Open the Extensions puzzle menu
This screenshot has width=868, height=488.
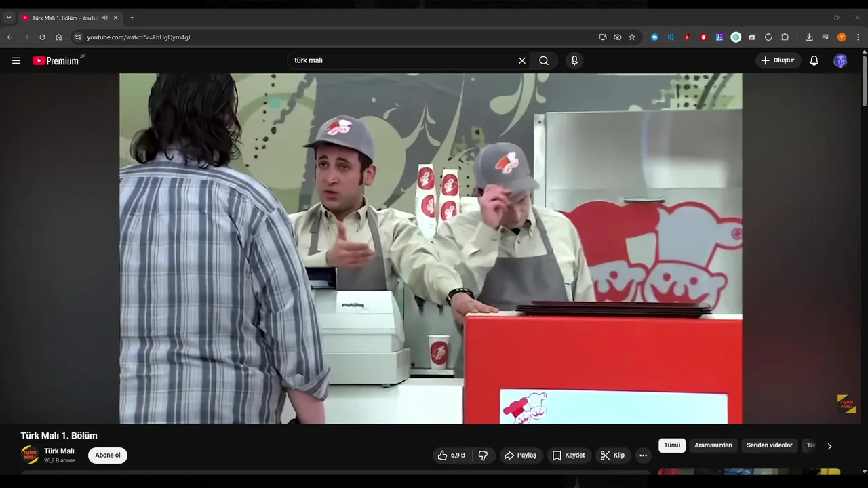785,37
